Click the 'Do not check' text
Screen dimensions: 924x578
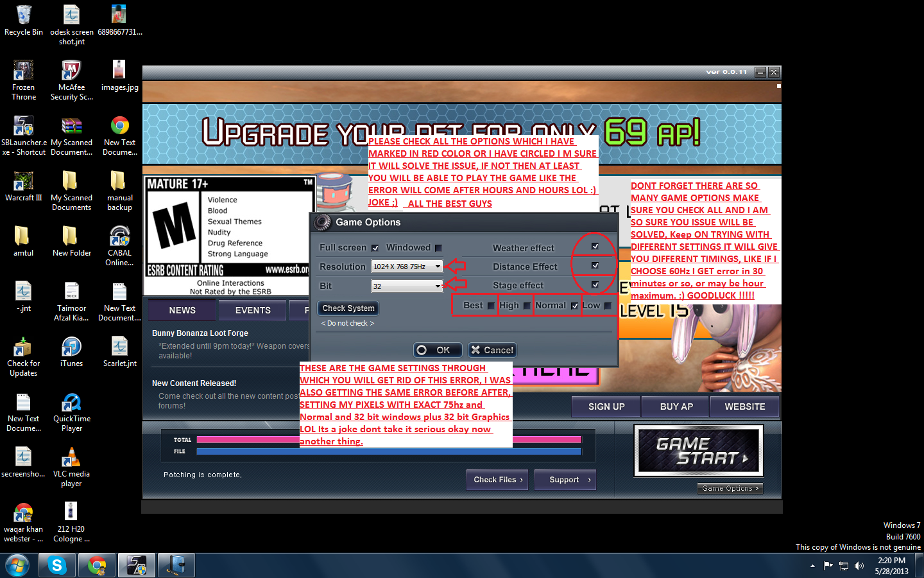(348, 323)
